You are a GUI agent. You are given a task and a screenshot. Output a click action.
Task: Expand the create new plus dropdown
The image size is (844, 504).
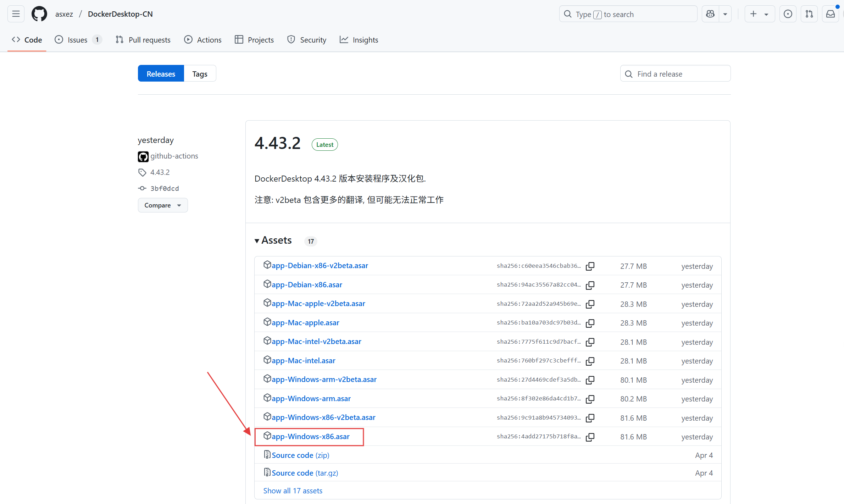click(759, 14)
